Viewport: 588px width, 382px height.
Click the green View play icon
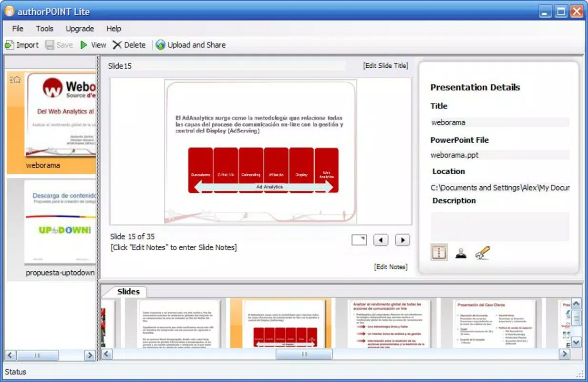tap(84, 45)
